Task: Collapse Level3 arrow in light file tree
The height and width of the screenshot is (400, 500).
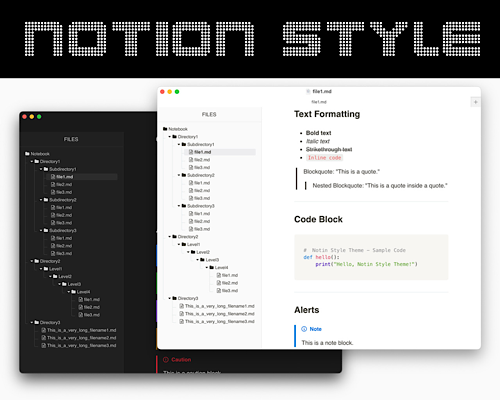Action: coord(198,260)
